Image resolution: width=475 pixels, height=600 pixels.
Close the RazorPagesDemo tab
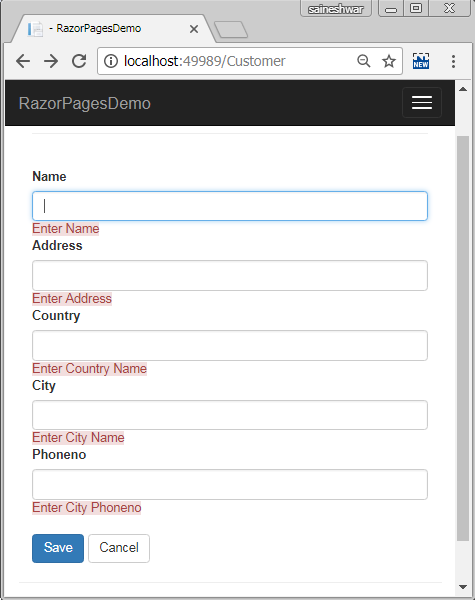[194, 29]
